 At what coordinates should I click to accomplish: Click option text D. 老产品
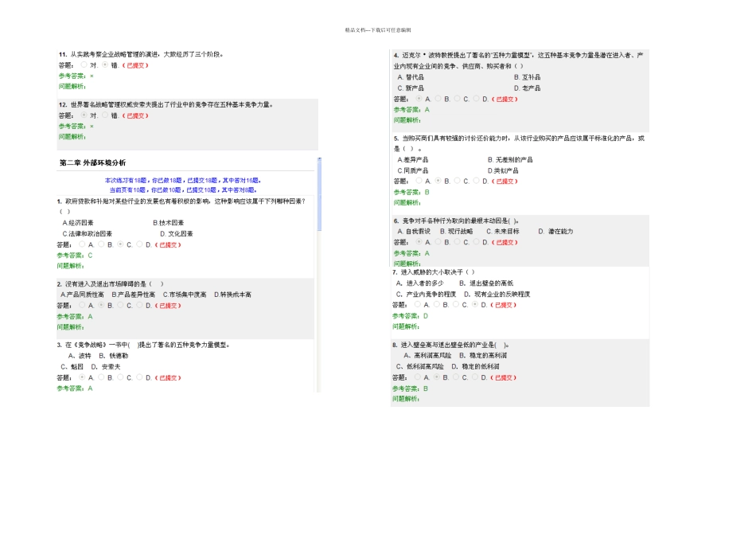[x=527, y=88]
